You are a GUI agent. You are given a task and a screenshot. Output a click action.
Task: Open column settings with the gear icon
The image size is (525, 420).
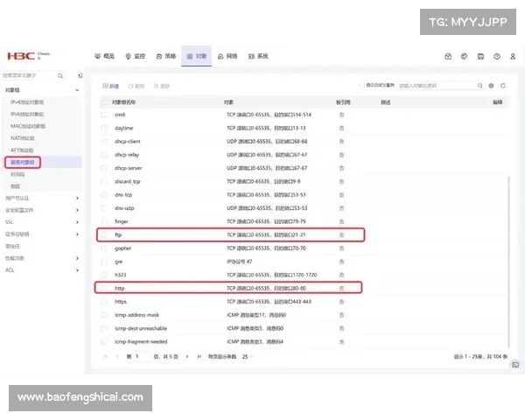tap(491, 86)
